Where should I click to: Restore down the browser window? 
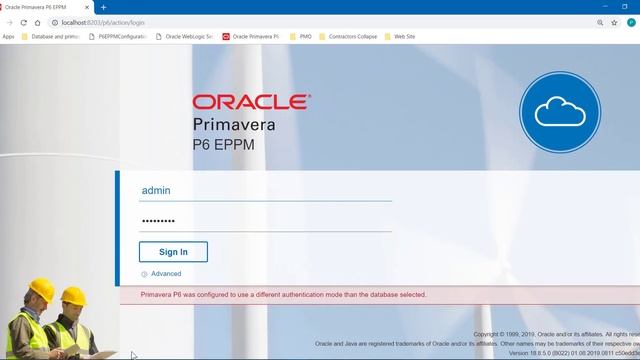tap(625, 7)
